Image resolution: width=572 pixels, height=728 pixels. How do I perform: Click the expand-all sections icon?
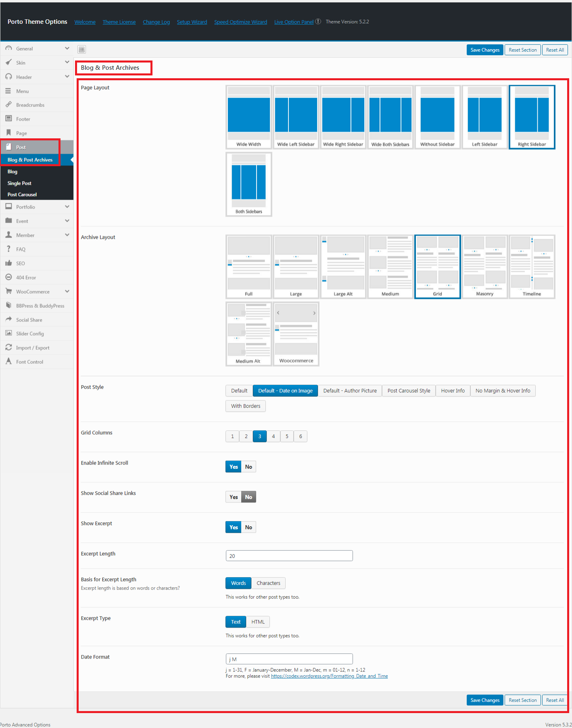click(x=82, y=50)
